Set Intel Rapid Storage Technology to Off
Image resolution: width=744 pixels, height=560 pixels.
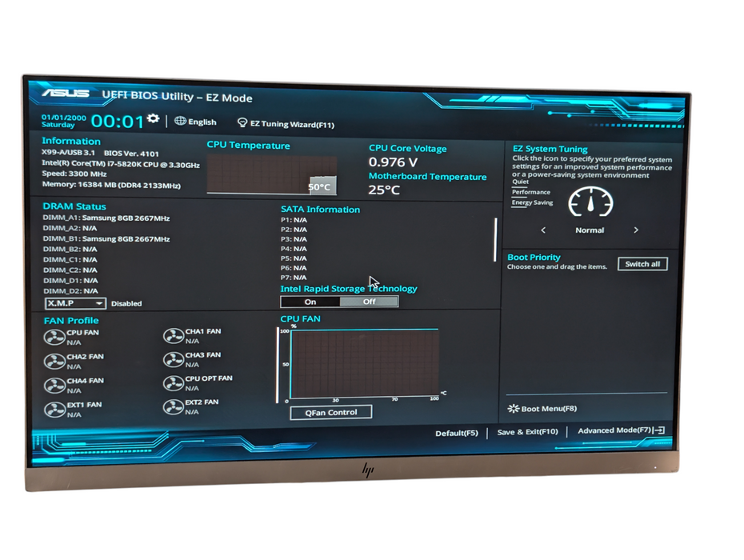[369, 302]
